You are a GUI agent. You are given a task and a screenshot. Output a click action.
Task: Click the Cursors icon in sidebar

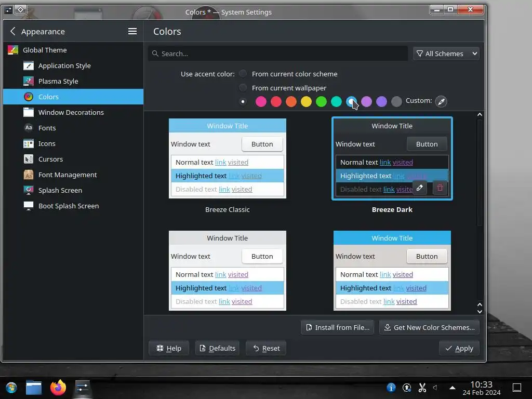(x=29, y=159)
